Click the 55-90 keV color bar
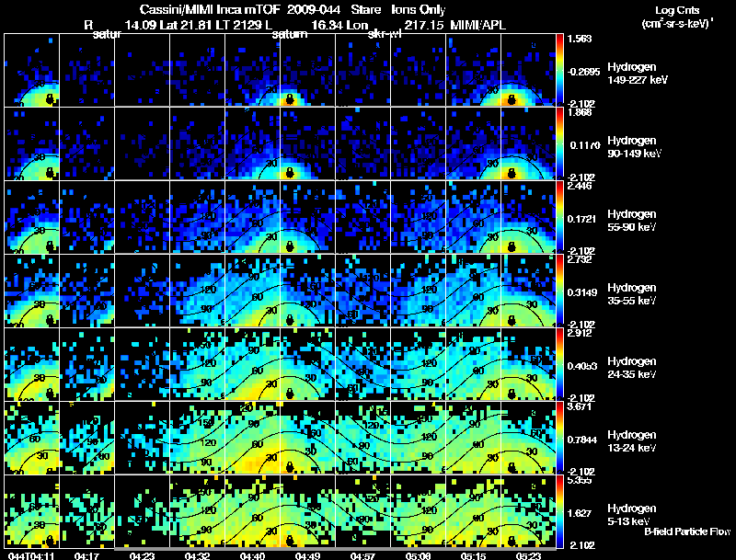736x560 pixels. [x=559, y=217]
